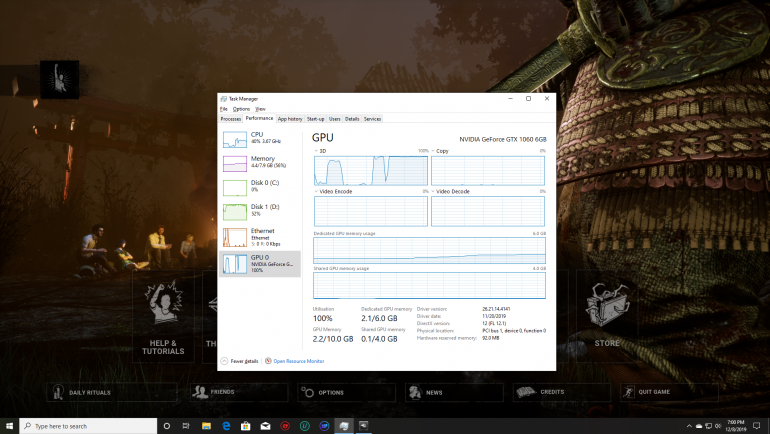Click the Shared GPU memory usage graph
This screenshot has height=434, width=770.
coord(429,285)
